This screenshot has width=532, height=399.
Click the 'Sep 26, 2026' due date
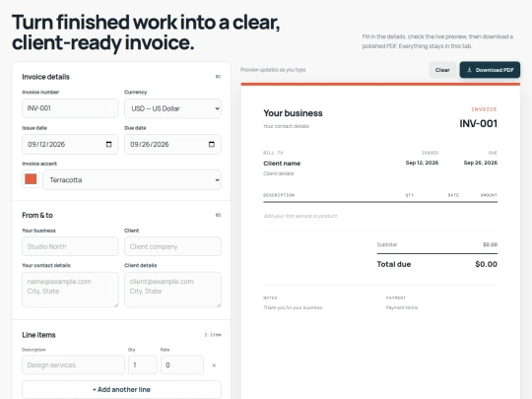coord(481,163)
